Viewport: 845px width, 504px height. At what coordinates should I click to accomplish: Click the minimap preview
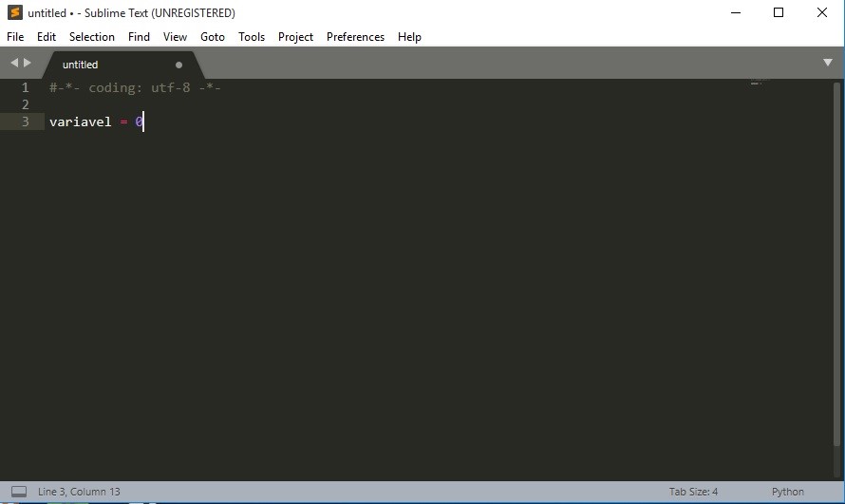(759, 83)
